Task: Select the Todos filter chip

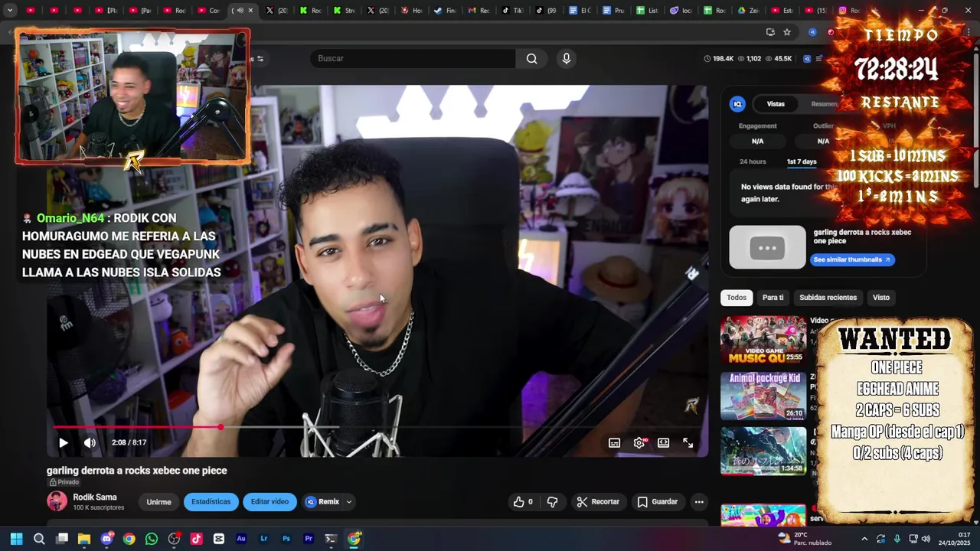Action: [x=737, y=298]
